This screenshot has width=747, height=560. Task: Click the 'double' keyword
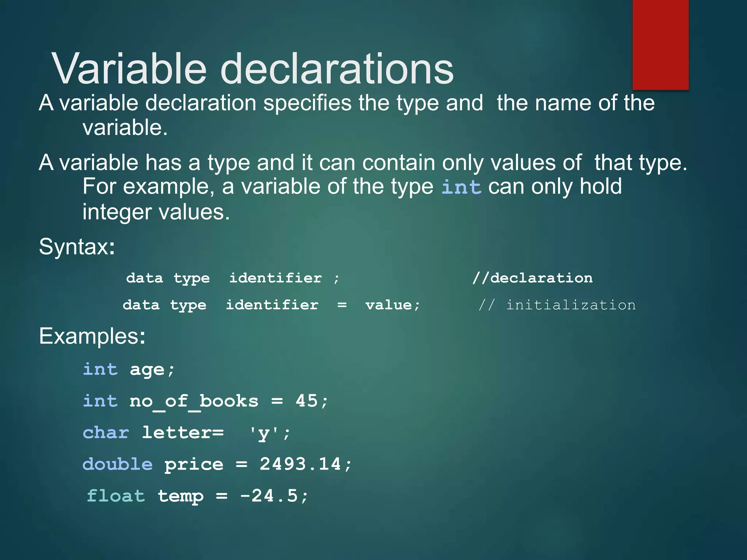tap(117, 464)
